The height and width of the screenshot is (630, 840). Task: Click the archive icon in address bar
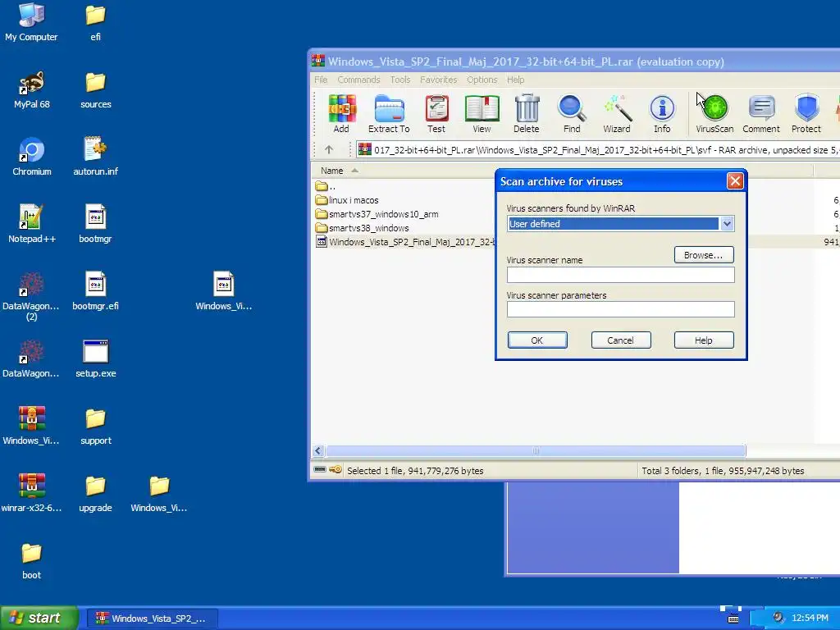click(x=365, y=149)
